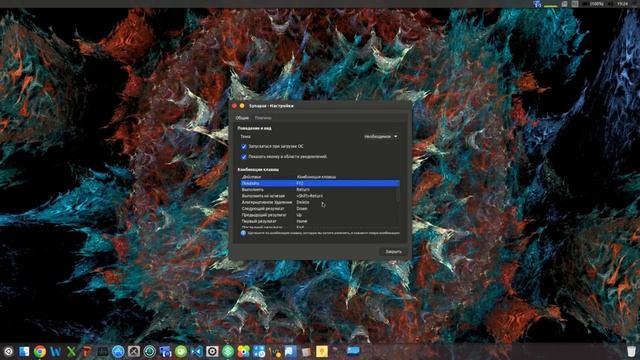Open the gray square X icon in dock
Screen dimensions: 640x360
tap(134, 351)
